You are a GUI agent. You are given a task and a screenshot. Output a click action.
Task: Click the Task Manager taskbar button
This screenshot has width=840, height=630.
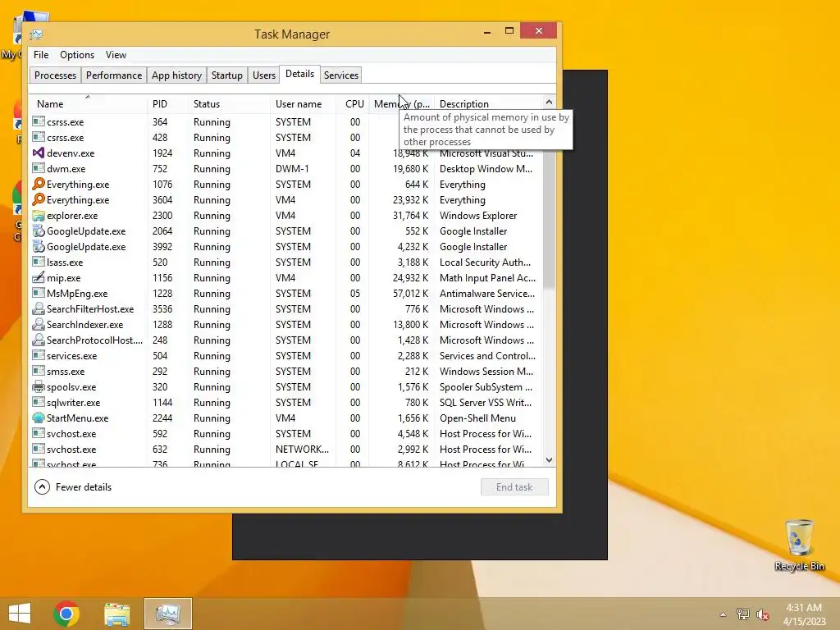167,614
